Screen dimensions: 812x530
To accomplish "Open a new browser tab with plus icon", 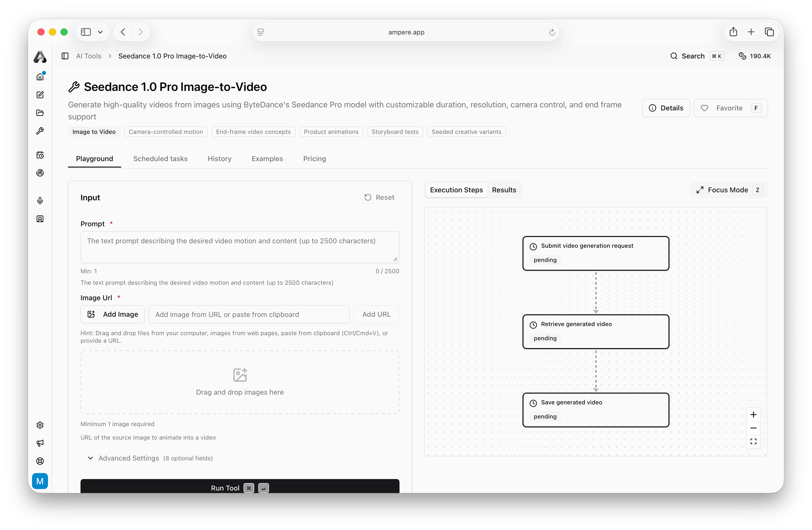I will [x=751, y=32].
